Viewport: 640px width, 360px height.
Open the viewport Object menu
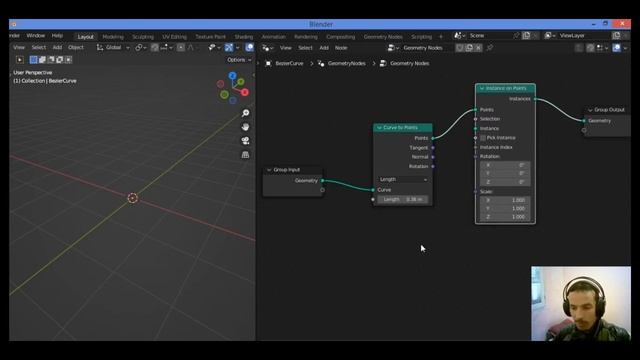point(76,47)
